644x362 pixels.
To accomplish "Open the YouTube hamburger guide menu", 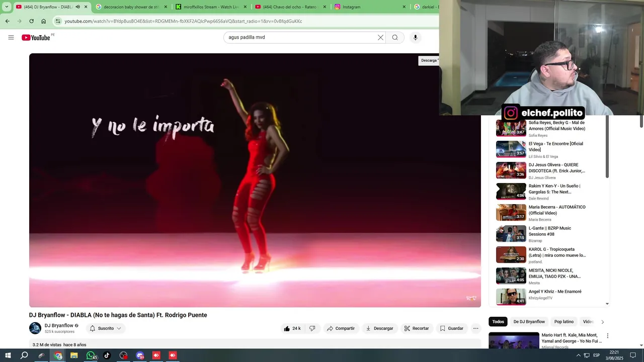I will tap(11, 37).
